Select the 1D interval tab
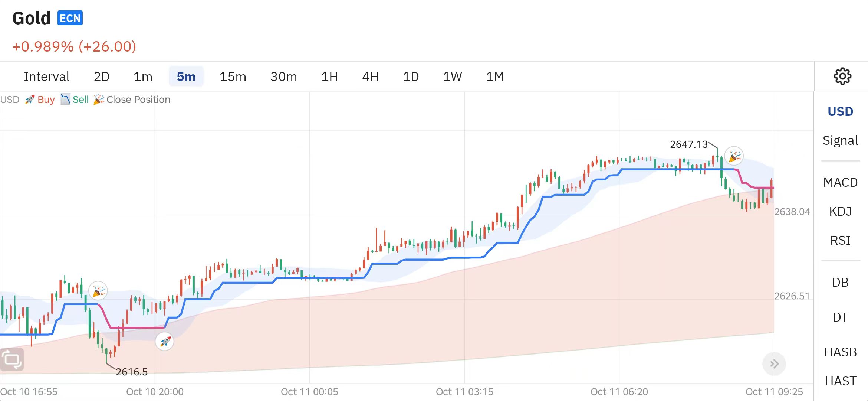868x401 pixels. 411,76
